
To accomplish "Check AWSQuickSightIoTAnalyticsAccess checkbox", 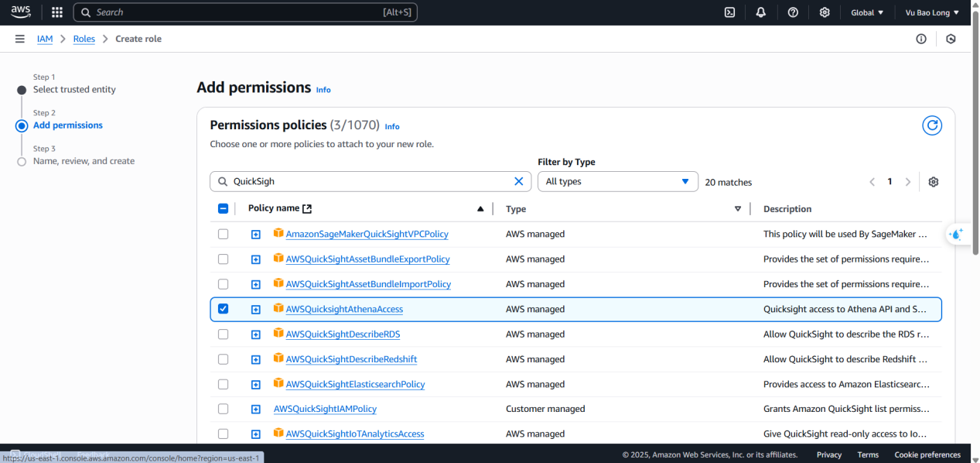I will [224, 434].
